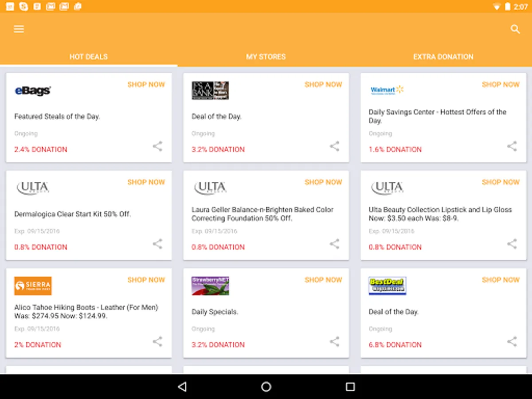The width and height of the screenshot is (532, 399).
Task: Tap Shop Now on Jos. A. Bank card
Action: pyautogui.click(x=324, y=85)
